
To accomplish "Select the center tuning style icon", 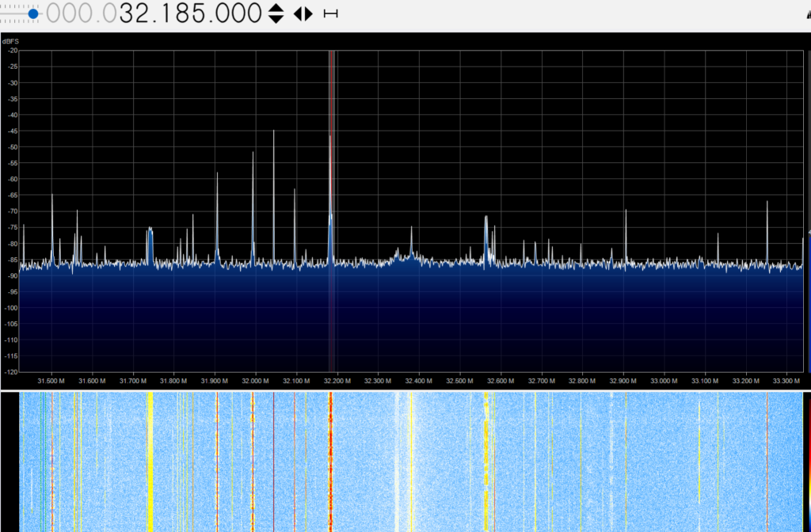I will [x=330, y=13].
